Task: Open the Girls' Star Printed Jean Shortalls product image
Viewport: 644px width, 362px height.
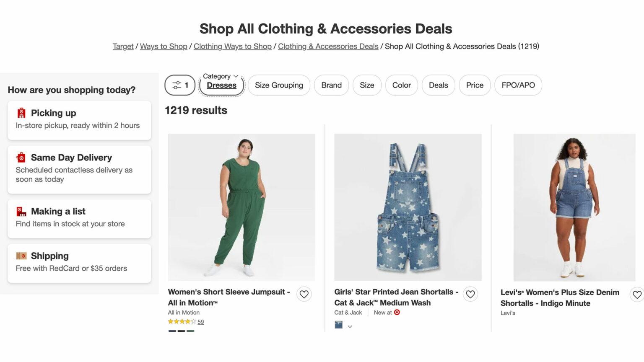Action: tap(408, 207)
